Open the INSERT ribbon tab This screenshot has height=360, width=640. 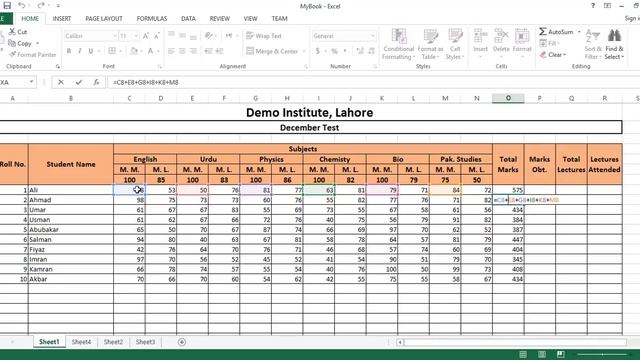62,18
